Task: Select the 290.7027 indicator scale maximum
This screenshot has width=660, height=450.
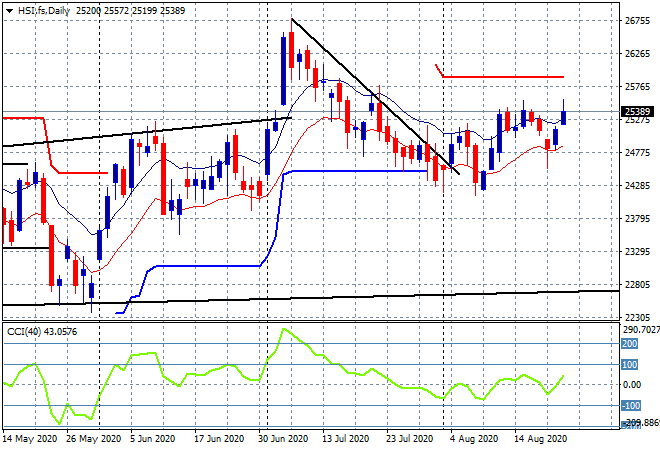Action: click(x=641, y=330)
